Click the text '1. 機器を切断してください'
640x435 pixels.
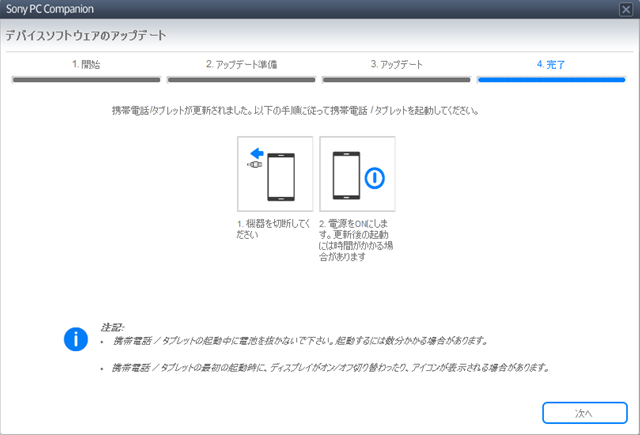coord(273,229)
